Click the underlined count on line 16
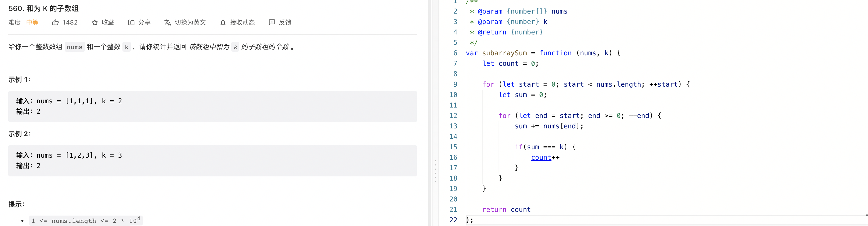Viewport: 868px width, 226px height. pos(541,157)
